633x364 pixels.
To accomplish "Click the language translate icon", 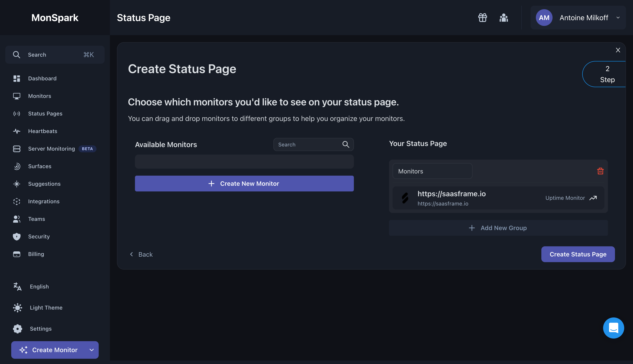I will click(x=18, y=287).
